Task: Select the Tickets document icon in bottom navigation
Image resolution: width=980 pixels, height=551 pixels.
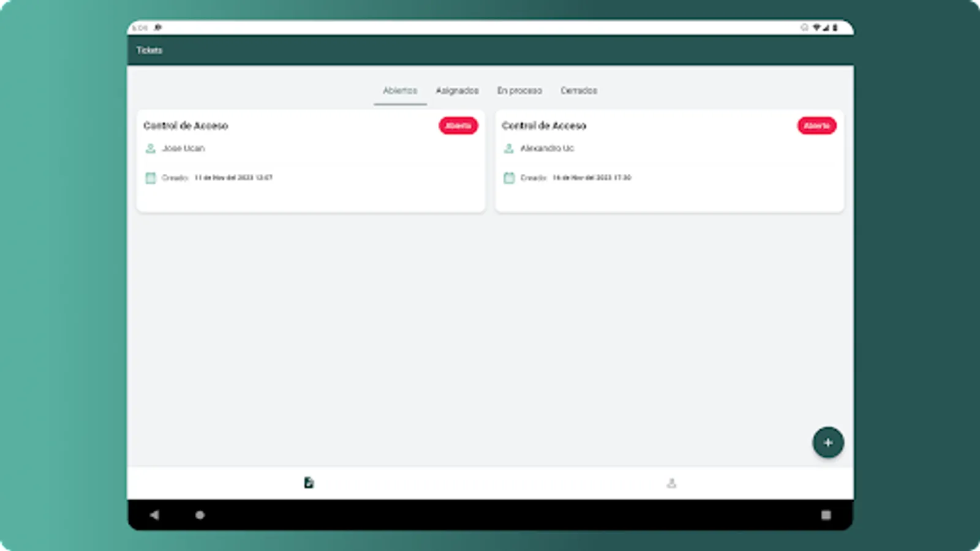Action: pos(308,482)
